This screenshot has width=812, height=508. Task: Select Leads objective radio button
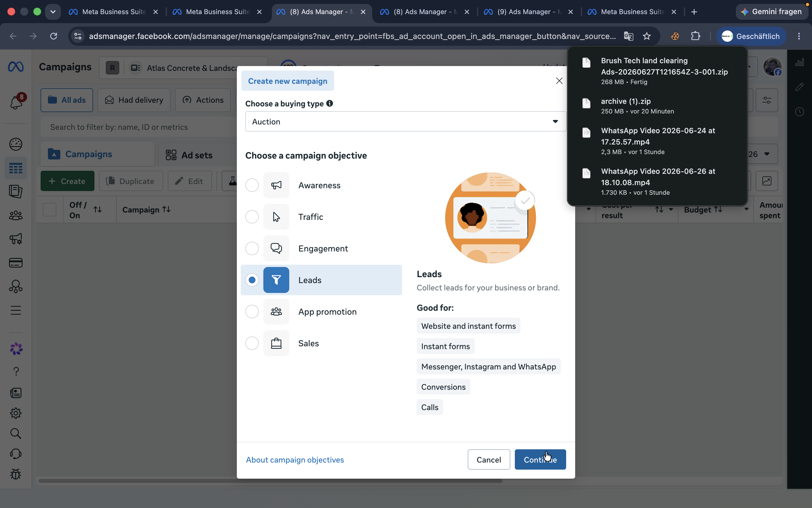click(252, 280)
